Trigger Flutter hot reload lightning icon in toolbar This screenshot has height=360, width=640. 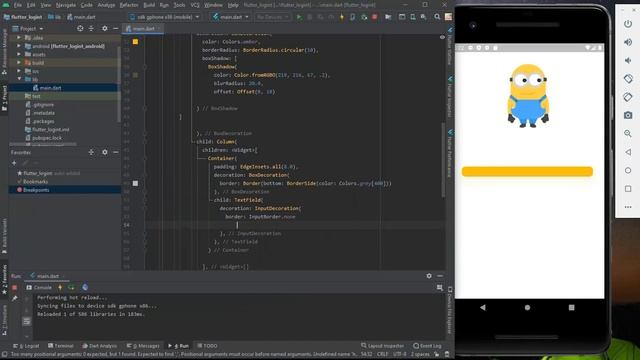pos(342,17)
